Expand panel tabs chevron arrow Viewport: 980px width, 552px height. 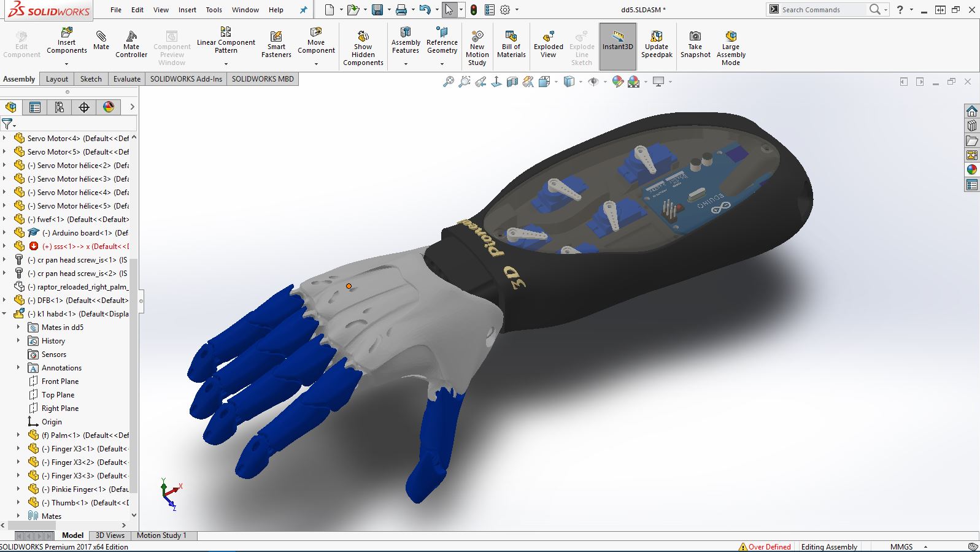tap(132, 107)
